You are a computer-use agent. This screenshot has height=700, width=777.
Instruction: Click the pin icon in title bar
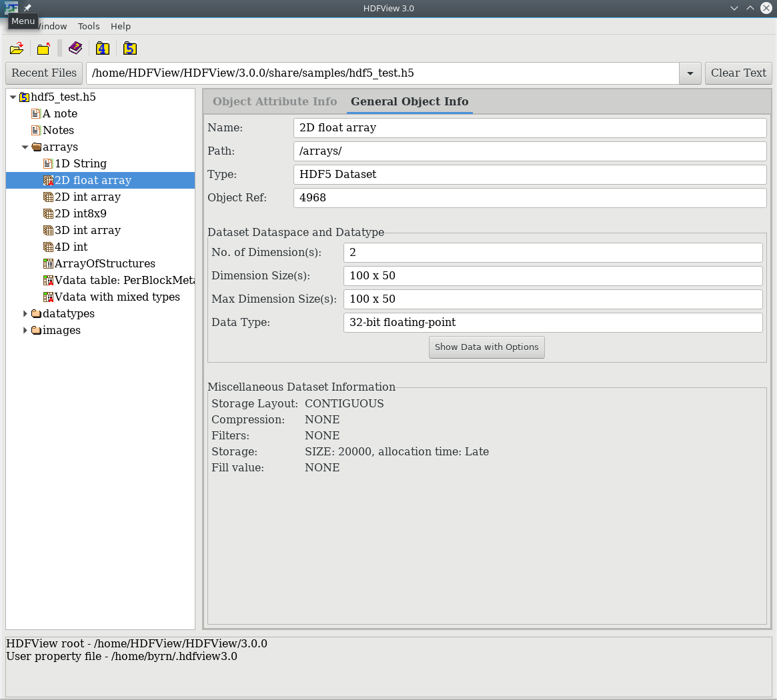click(x=28, y=8)
